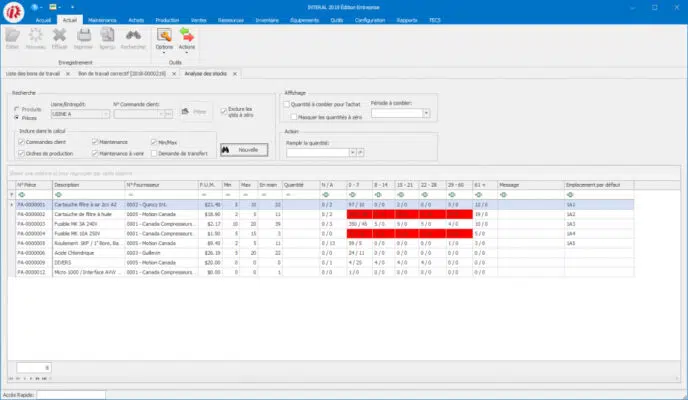Click the Effacer delete icon

tap(59, 37)
